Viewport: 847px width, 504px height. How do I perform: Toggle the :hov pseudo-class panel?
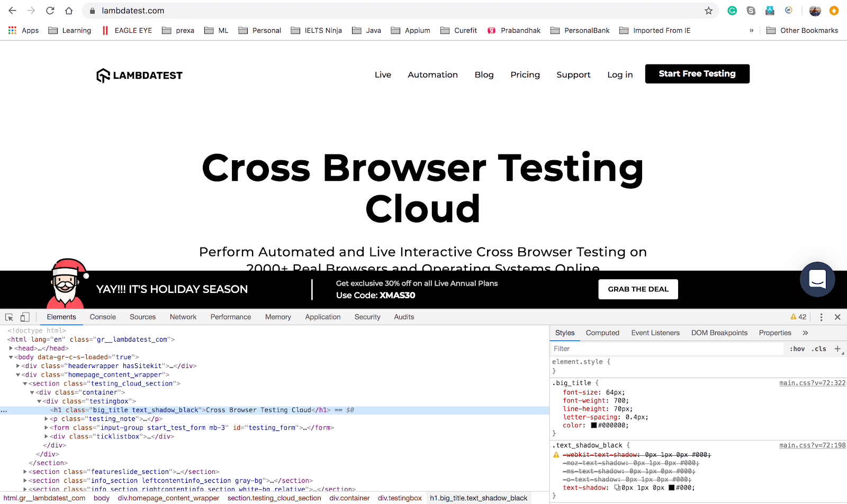[x=797, y=349]
